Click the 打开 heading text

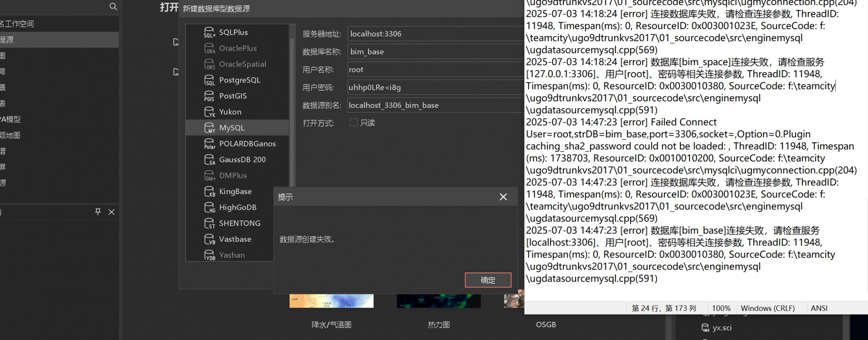click(x=169, y=7)
